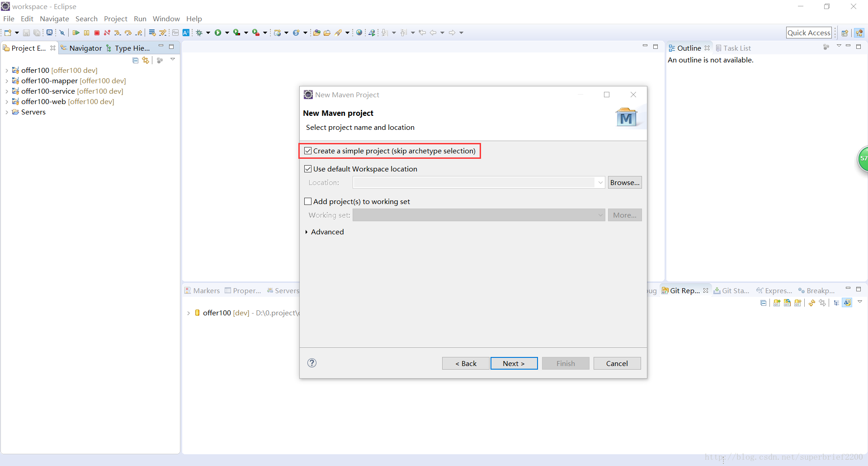This screenshot has width=868, height=466.
Task: Click the < Back button
Action: (x=466, y=363)
